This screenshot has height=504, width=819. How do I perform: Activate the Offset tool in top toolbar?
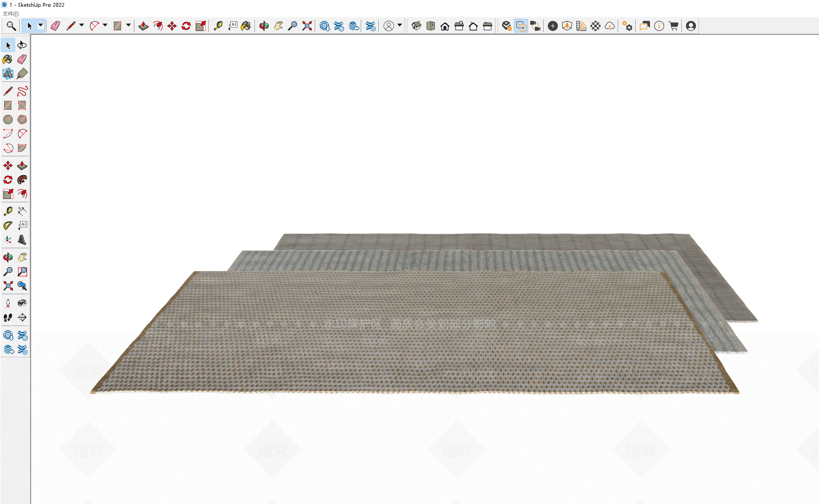pos(158,26)
